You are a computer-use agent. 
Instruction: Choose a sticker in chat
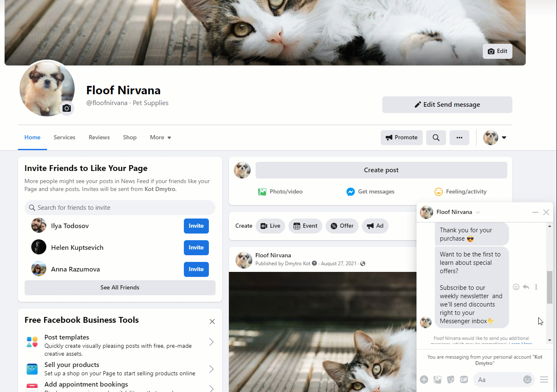[451, 379]
